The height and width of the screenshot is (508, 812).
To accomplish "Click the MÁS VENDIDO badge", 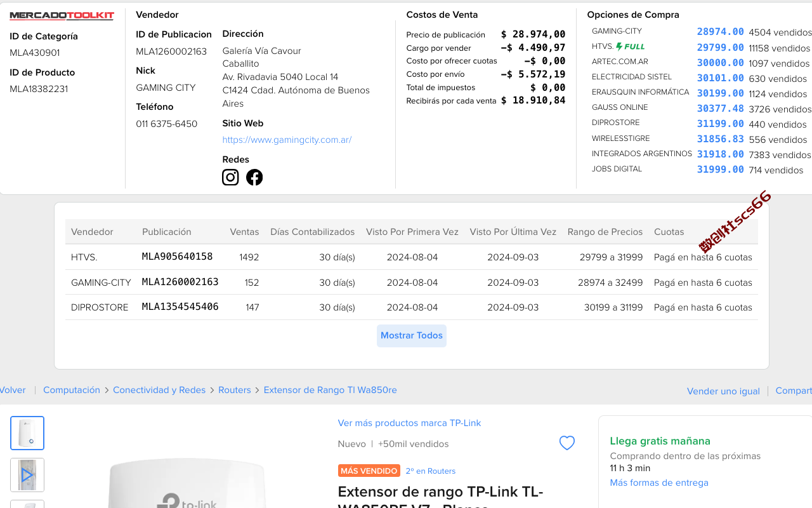I will point(369,471).
